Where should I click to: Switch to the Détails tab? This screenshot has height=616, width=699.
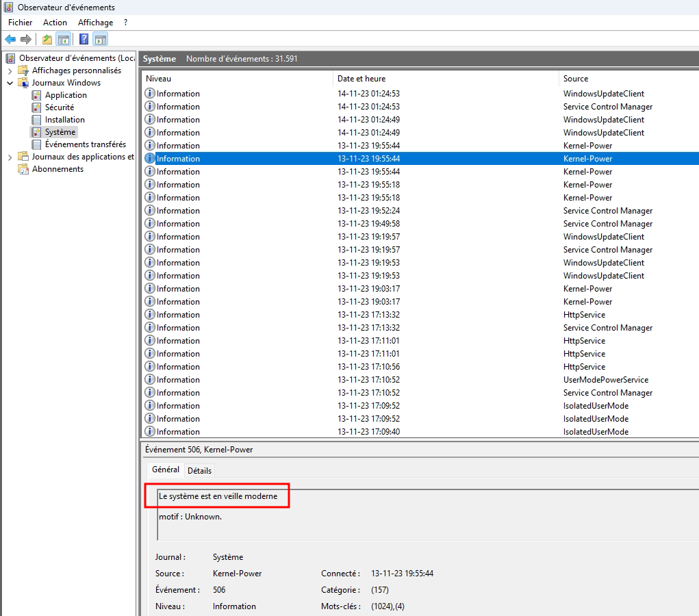tap(199, 470)
